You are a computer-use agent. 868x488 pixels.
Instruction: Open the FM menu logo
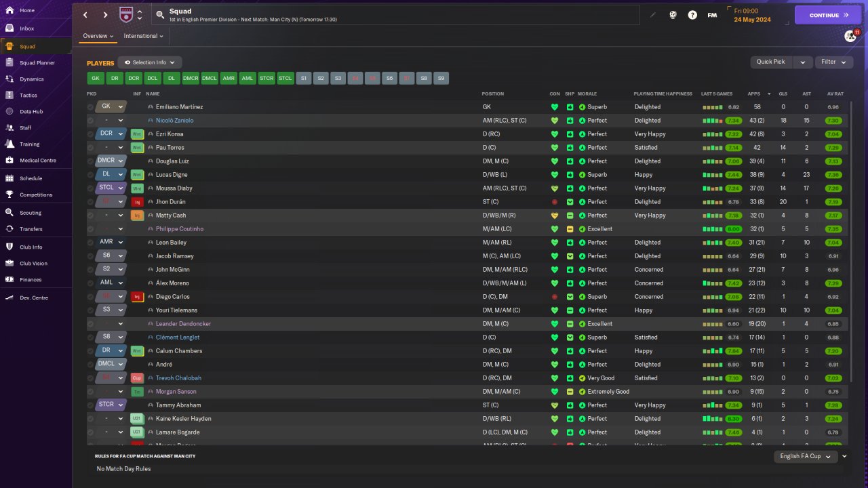coord(712,15)
